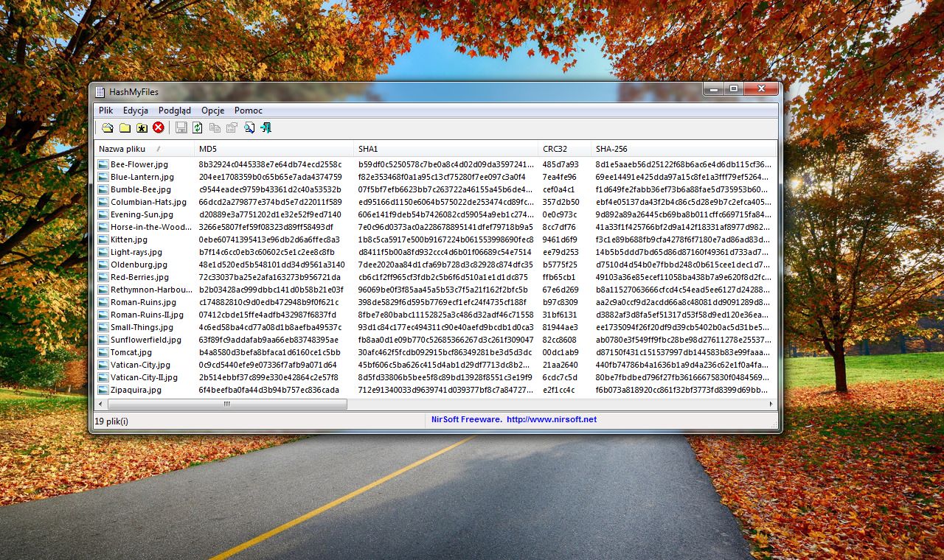Open the Pomoc menu
944x560 pixels.
[x=249, y=111]
